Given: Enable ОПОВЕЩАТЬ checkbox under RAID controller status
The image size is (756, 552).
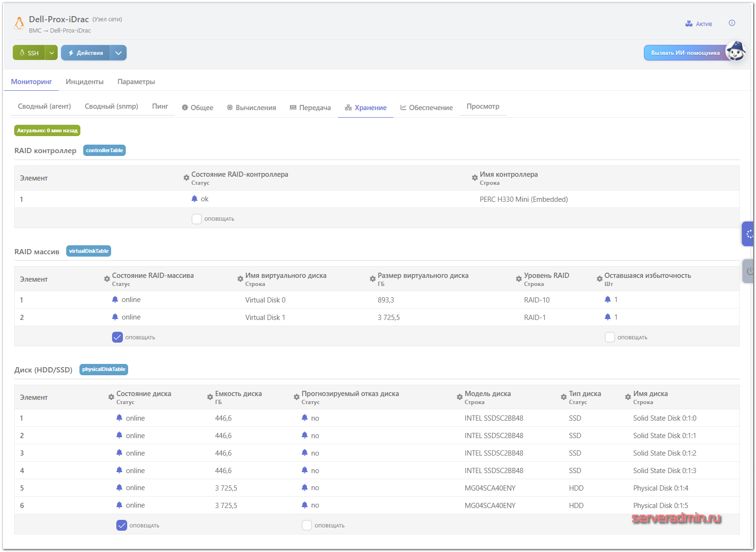Looking at the screenshot, I should pyautogui.click(x=197, y=219).
